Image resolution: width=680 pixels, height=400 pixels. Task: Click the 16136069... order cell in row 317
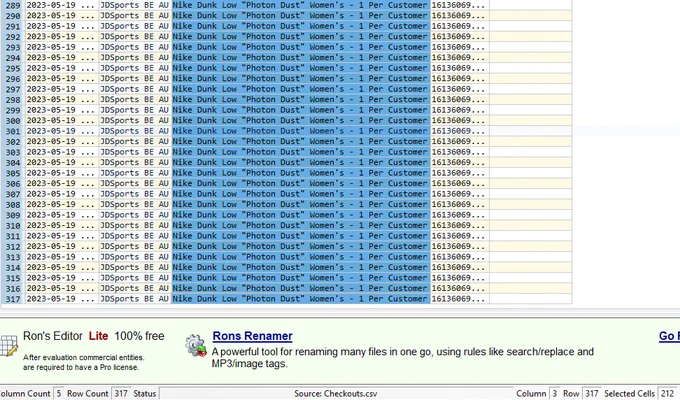coord(460,299)
